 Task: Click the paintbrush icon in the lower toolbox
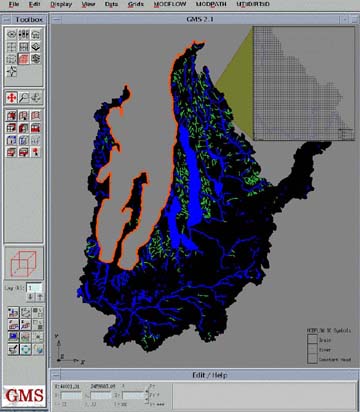pos(13,349)
